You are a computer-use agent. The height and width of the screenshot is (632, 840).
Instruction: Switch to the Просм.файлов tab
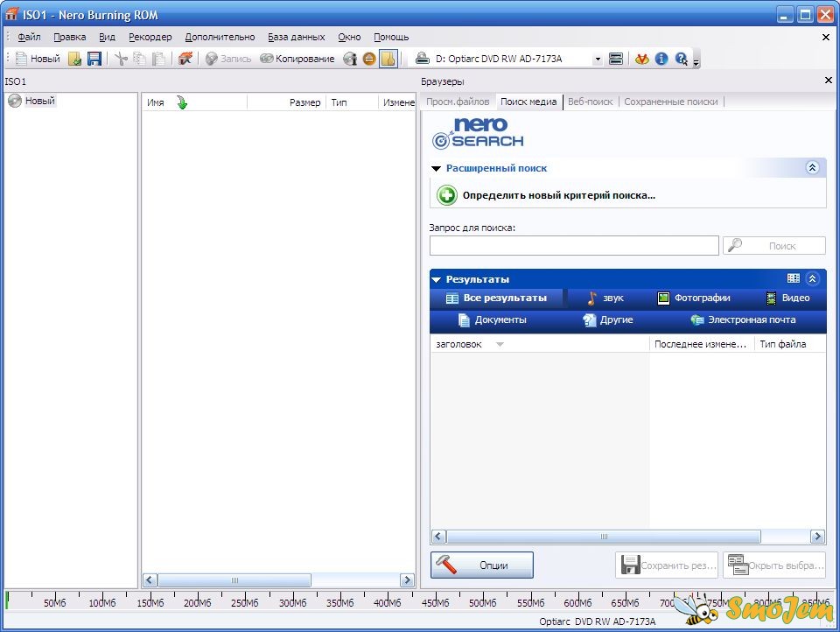(458, 102)
